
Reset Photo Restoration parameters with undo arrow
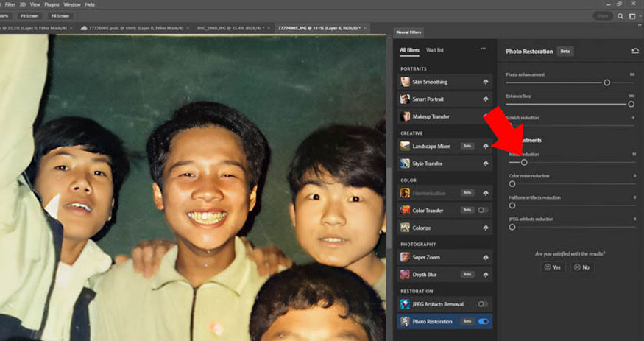pyautogui.click(x=635, y=51)
